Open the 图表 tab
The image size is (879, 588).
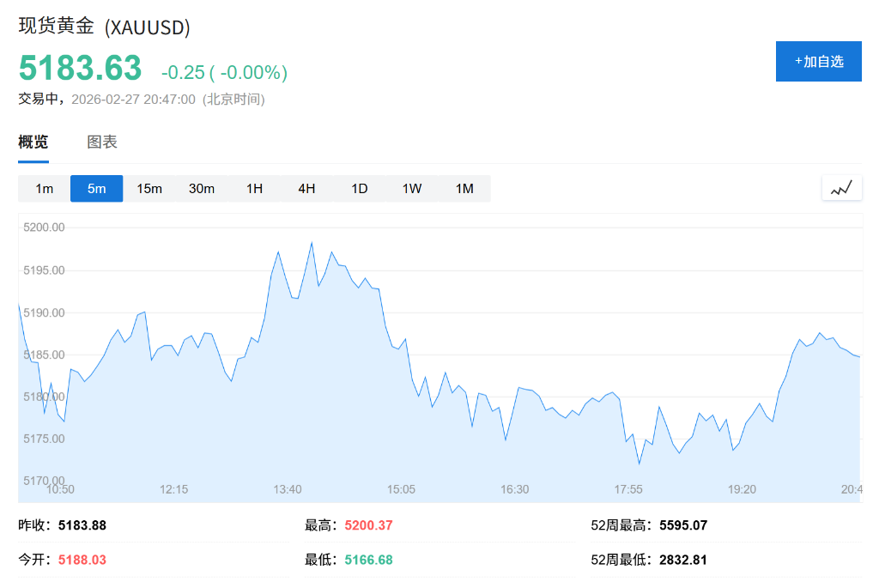(102, 142)
